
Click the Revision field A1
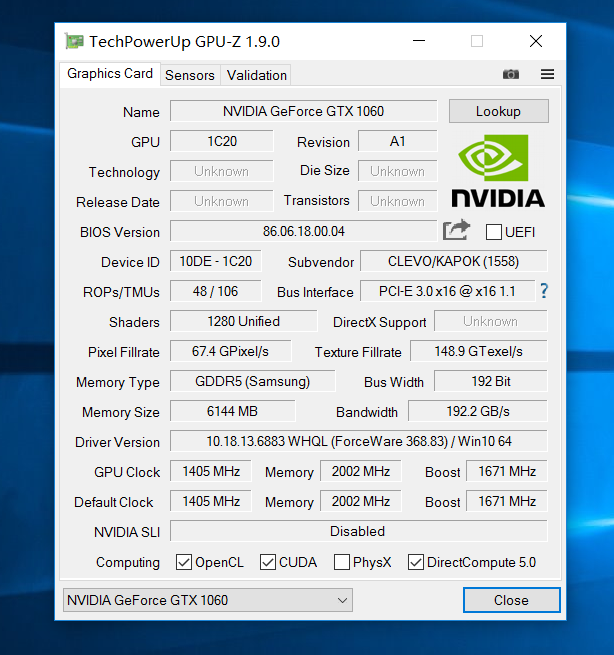(x=398, y=141)
